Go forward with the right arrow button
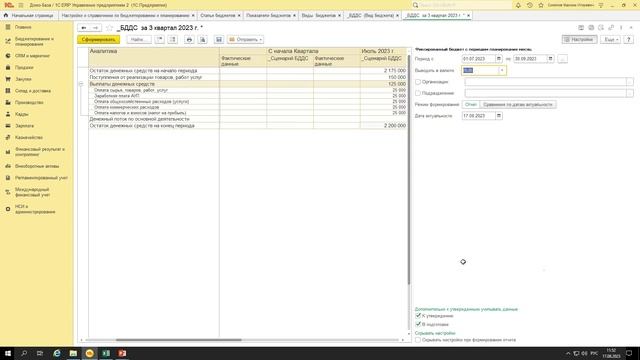 [96, 28]
